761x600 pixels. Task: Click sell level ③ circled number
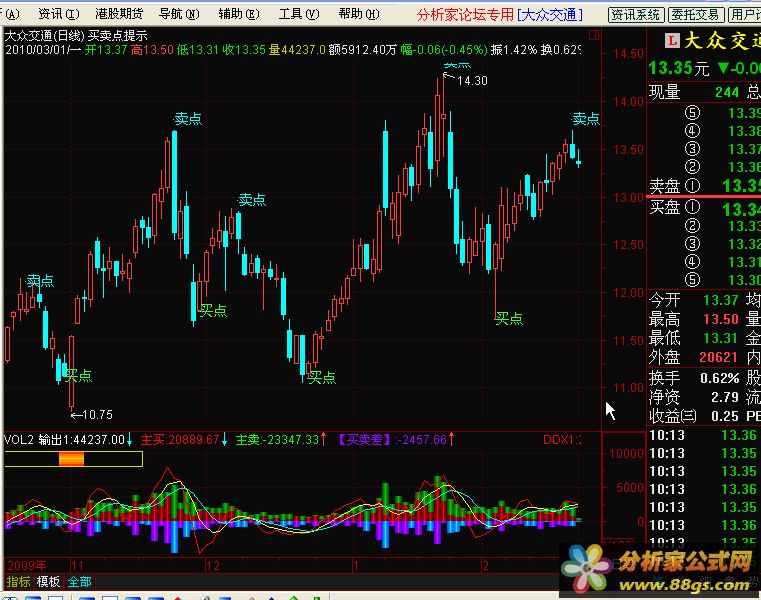692,149
